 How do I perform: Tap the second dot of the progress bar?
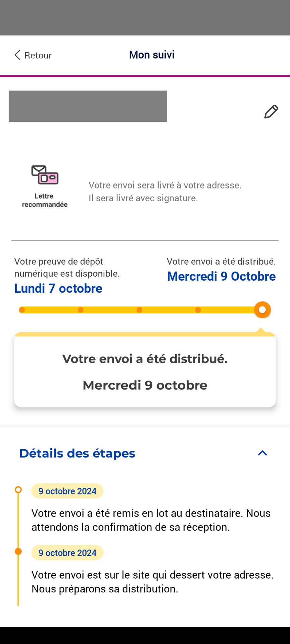(x=81, y=310)
